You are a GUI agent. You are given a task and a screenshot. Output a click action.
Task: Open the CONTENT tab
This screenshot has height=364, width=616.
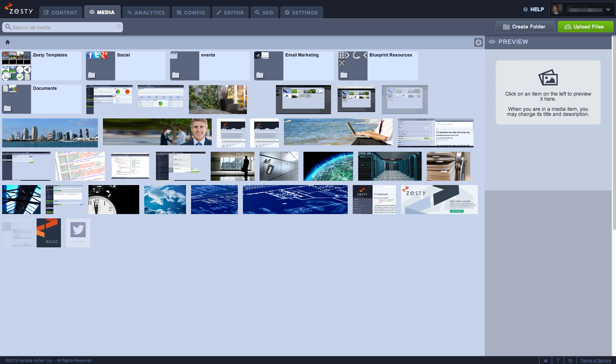[x=61, y=12]
